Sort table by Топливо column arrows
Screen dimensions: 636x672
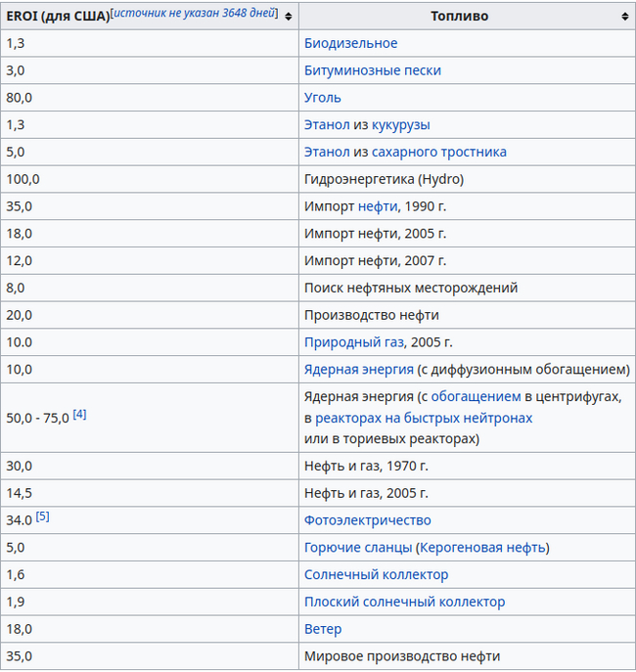click(x=625, y=17)
